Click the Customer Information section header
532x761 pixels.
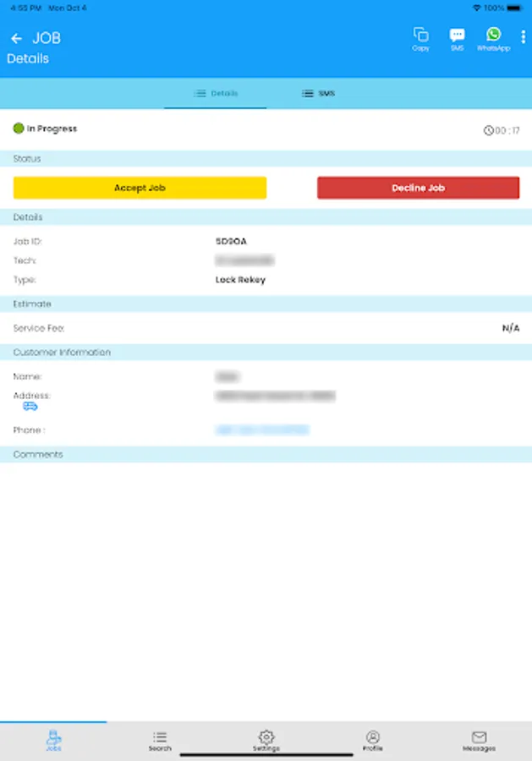pos(266,353)
